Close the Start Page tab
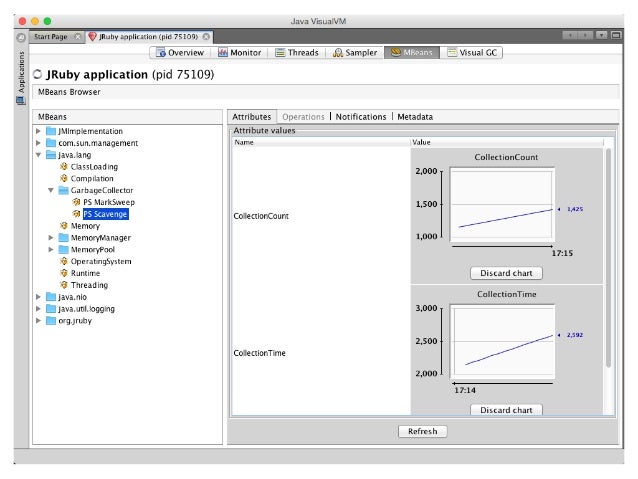The image size is (638, 479). click(x=78, y=36)
